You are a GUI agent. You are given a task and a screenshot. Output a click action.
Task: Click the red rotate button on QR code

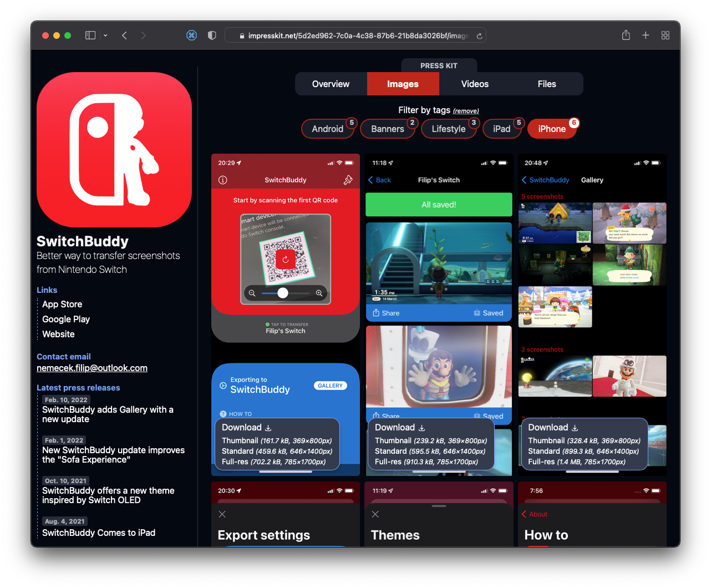coord(286,259)
